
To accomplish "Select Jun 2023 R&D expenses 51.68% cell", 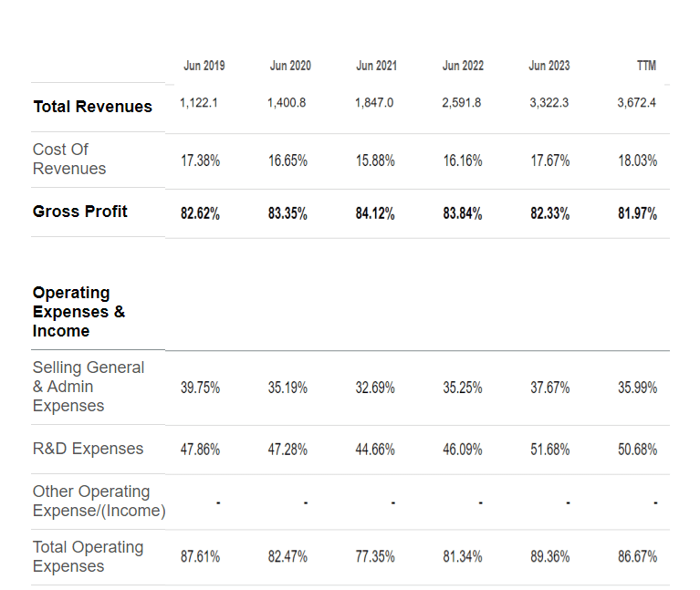I will [550, 449].
